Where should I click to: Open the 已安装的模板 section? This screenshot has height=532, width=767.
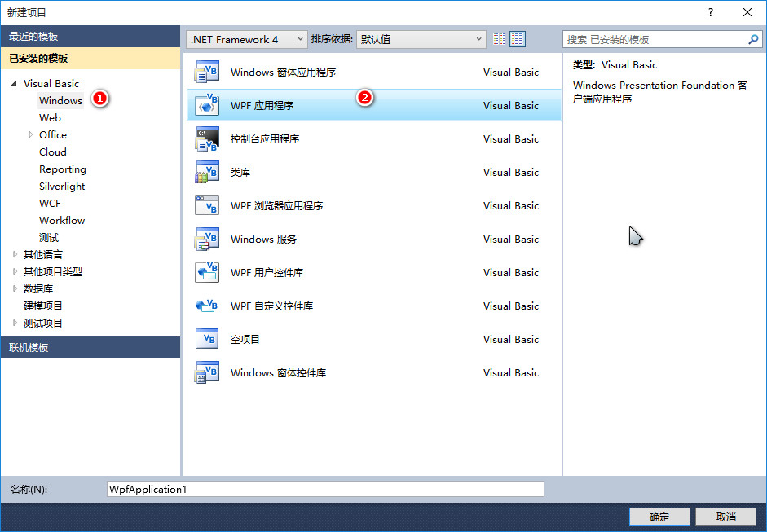pyautogui.click(x=90, y=58)
